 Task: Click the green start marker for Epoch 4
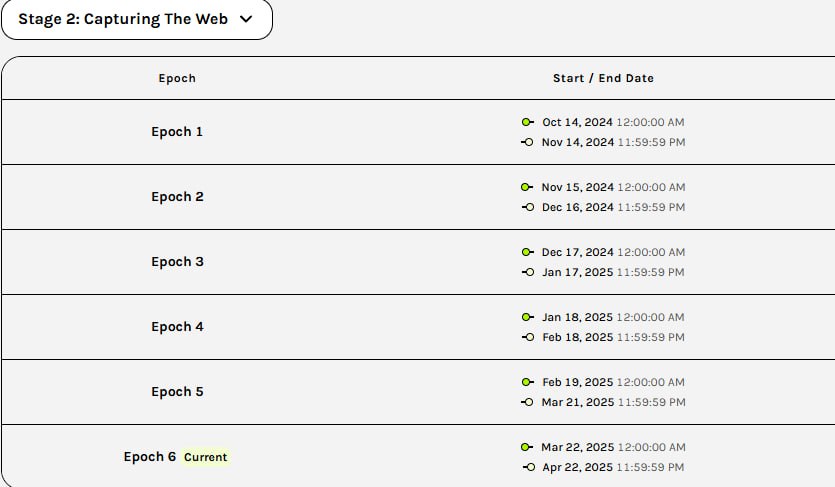(x=528, y=317)
